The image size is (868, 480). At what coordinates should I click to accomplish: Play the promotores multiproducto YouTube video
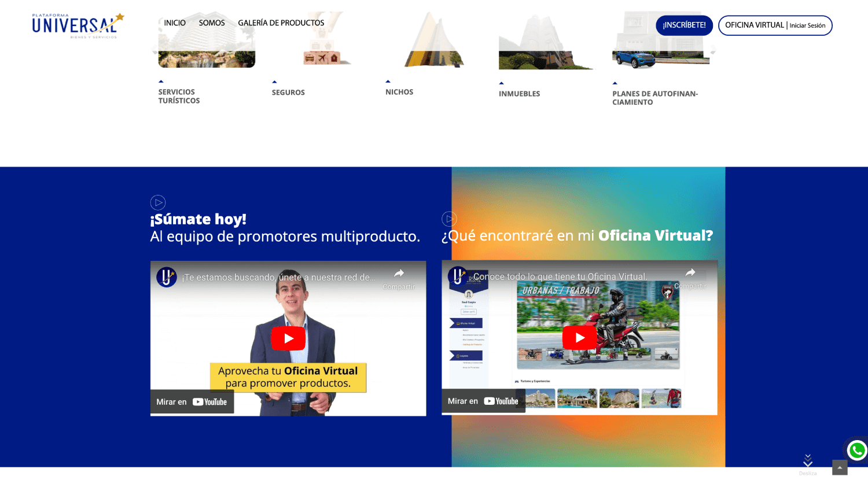[x=288, y=338]
